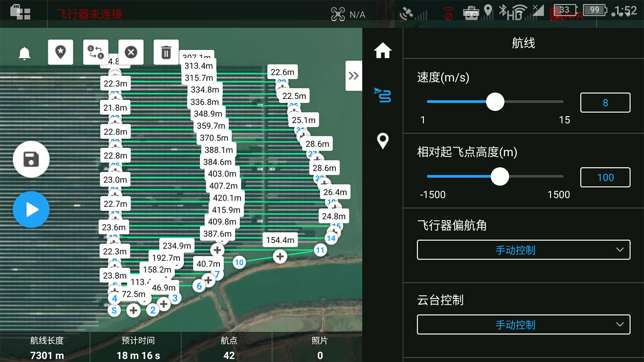Viewport: 644px width, 362px height.
Task: Click the altitude value field showing 100
Action: click(x=605, y=177)
